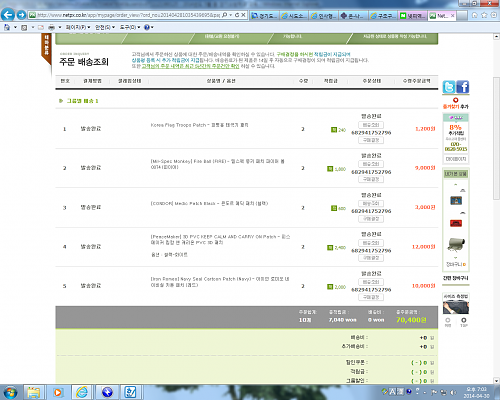Viewport: 500px width, 400px height.
Task: Click the Read mail icon in command bar
Action: (x=41, y=27)
